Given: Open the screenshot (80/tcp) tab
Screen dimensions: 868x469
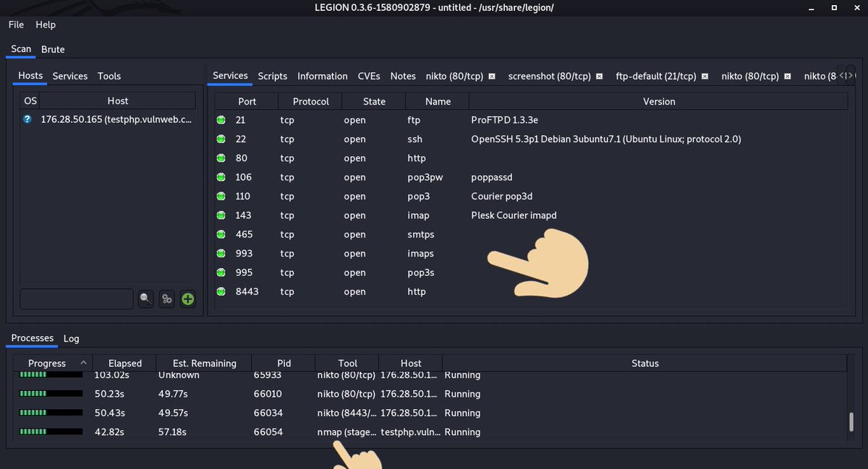Looking at the screenshot, I should (550, 76).
